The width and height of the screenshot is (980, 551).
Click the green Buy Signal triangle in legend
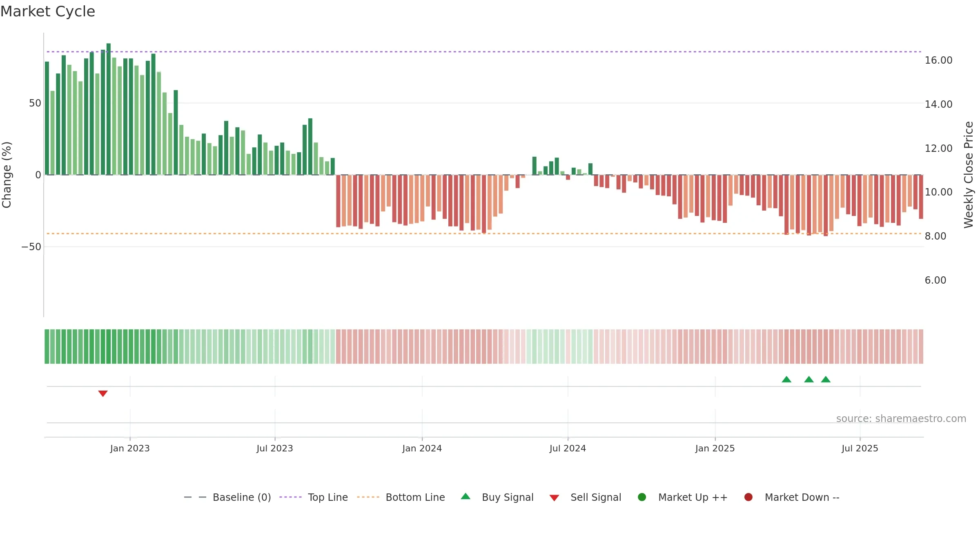click(x=465, y=497)
